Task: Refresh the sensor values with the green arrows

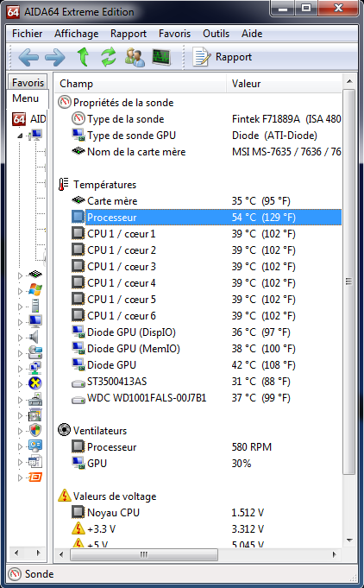Action: pos(109,57)
